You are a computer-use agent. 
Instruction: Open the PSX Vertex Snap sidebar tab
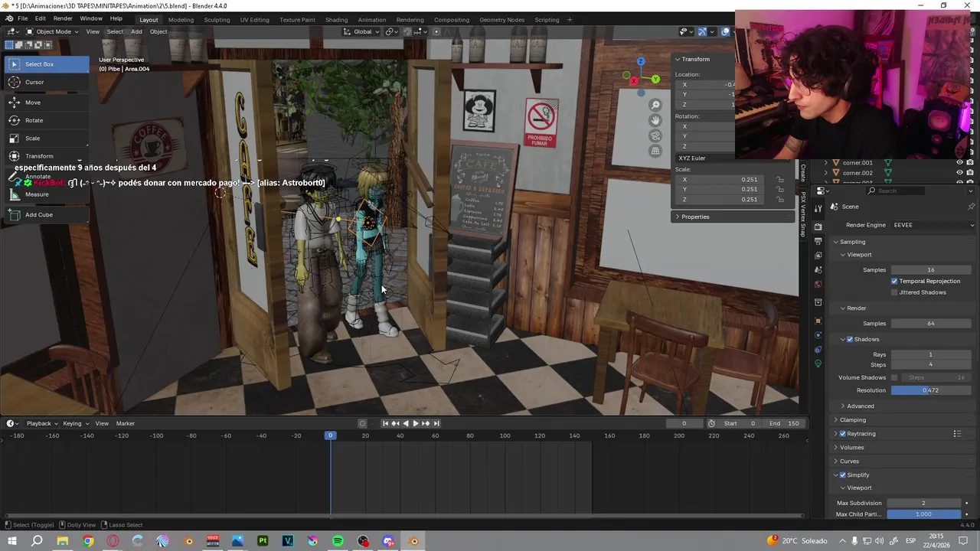click(803, 214)
